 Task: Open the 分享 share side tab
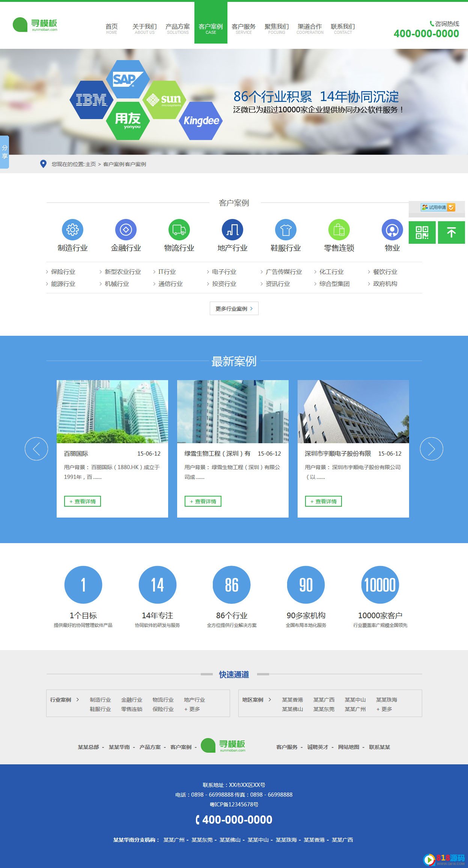tap(5, 152)
